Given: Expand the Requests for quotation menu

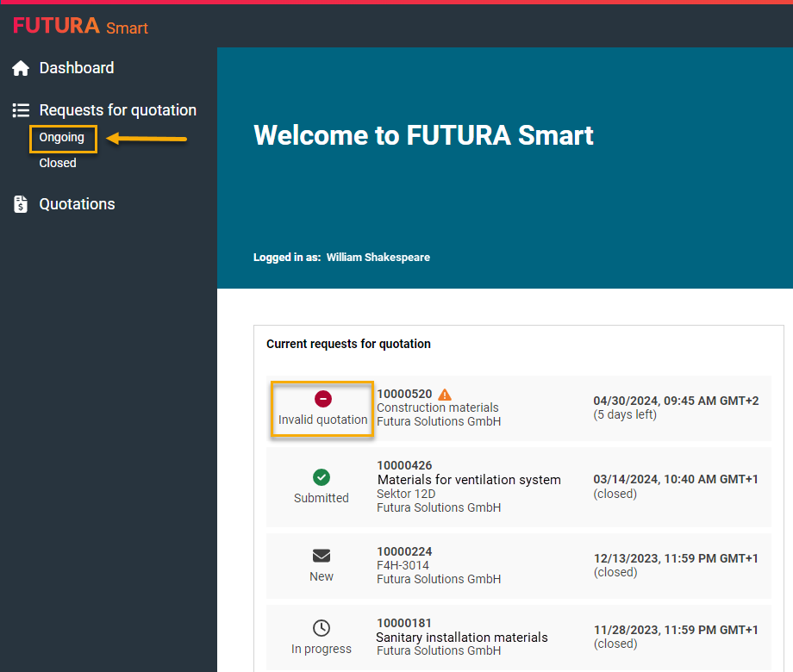Looking at the screenshot, I should 117,110.
